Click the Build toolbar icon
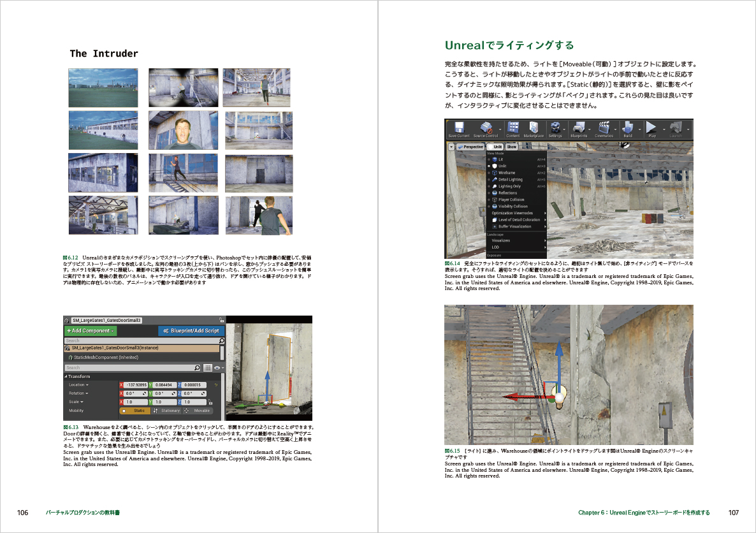Image resolution: width=756 pixels, height=533 pixels. click(628, 128)
